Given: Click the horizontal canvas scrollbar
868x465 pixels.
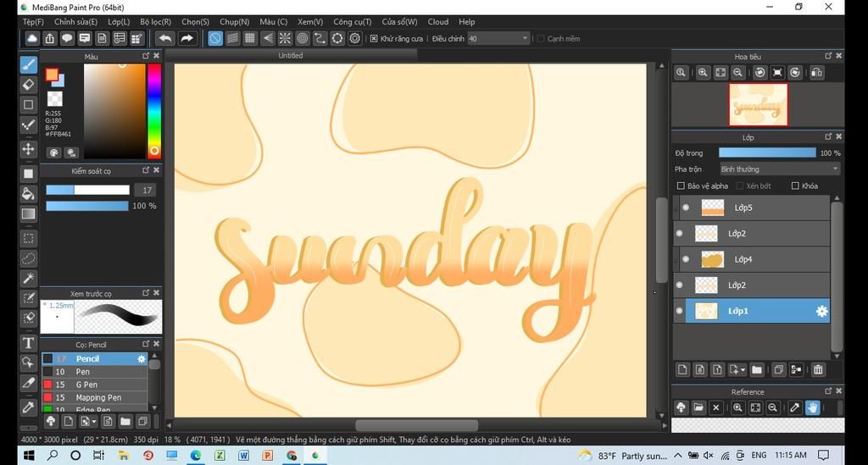Looking at the screenshot, I should [416, 425].
